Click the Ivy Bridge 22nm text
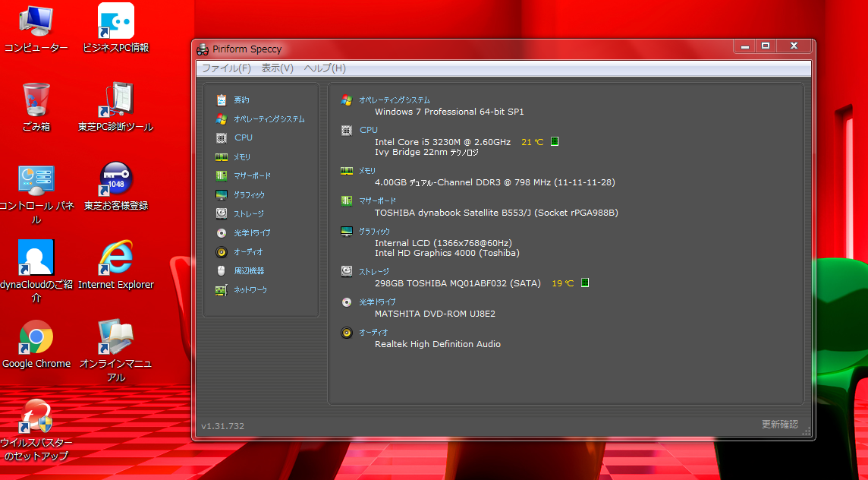This screenshot has height=480, width=868. [x=426, y=152]
